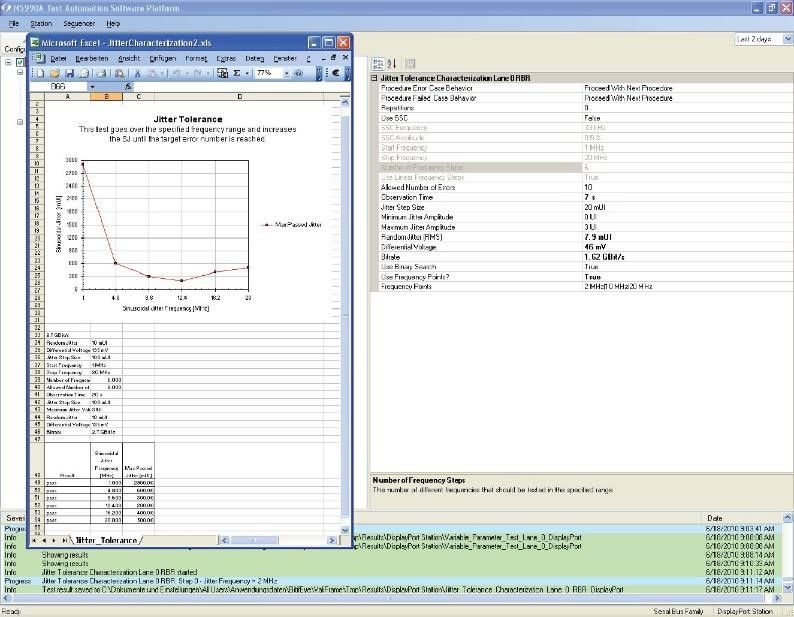The height and width of the screenshot is (617, 794).
Task: Click the New workbook icon in Excel toolbar
Action: click(x=40, y=73)
